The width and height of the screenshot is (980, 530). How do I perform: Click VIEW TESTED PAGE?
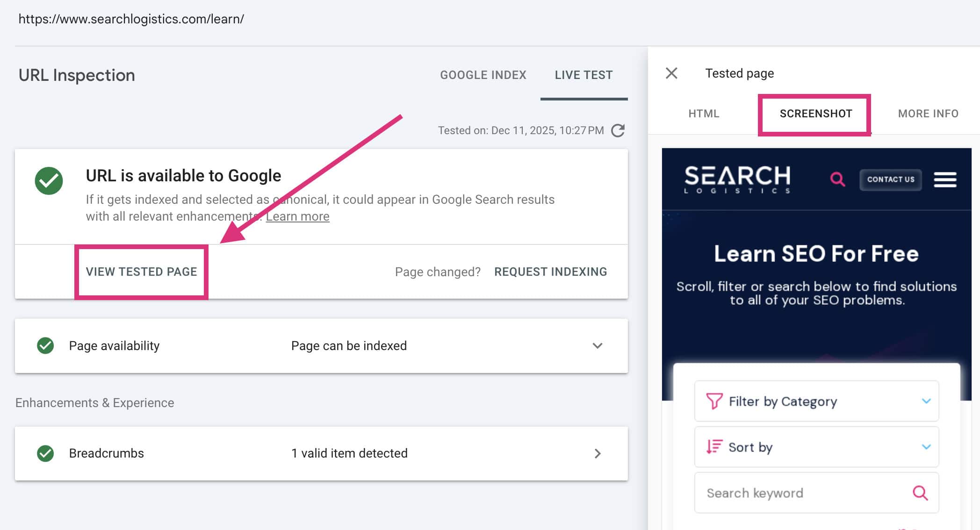(142, 272)
